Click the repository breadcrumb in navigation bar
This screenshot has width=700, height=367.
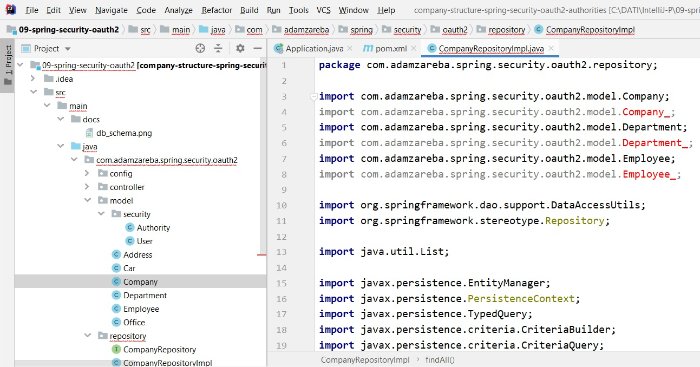click(x=506, y=29)
